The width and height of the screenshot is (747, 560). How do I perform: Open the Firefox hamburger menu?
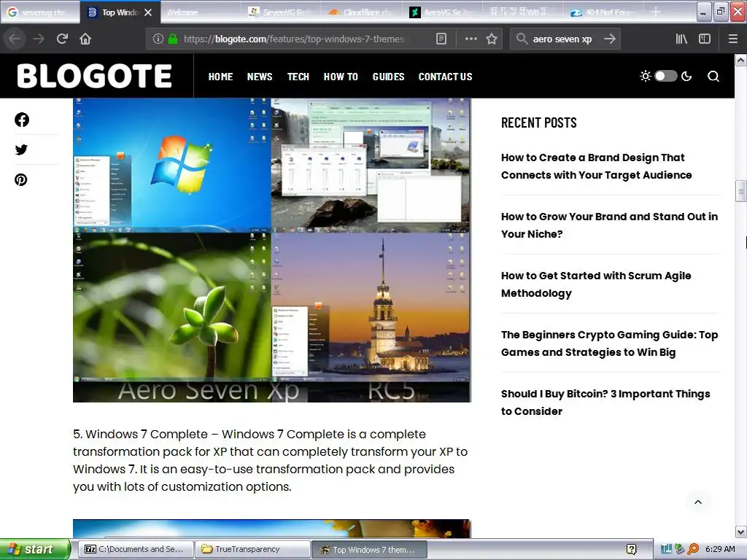pyautogui.click(x=732, y=39)
